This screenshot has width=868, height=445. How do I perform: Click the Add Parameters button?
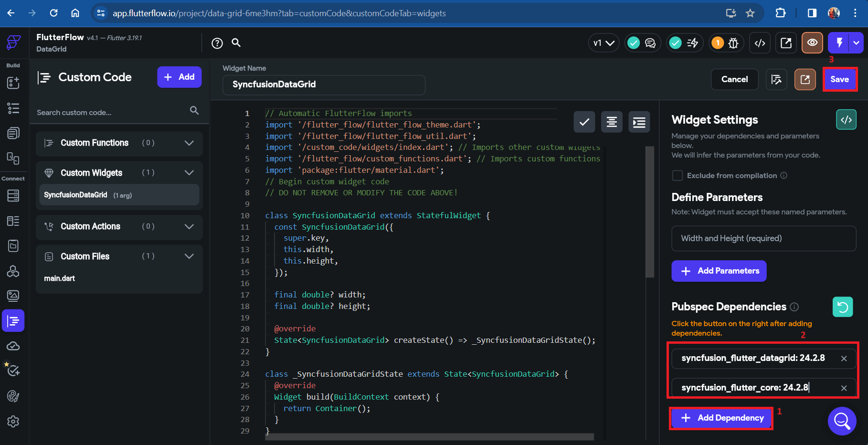[719, 271]
